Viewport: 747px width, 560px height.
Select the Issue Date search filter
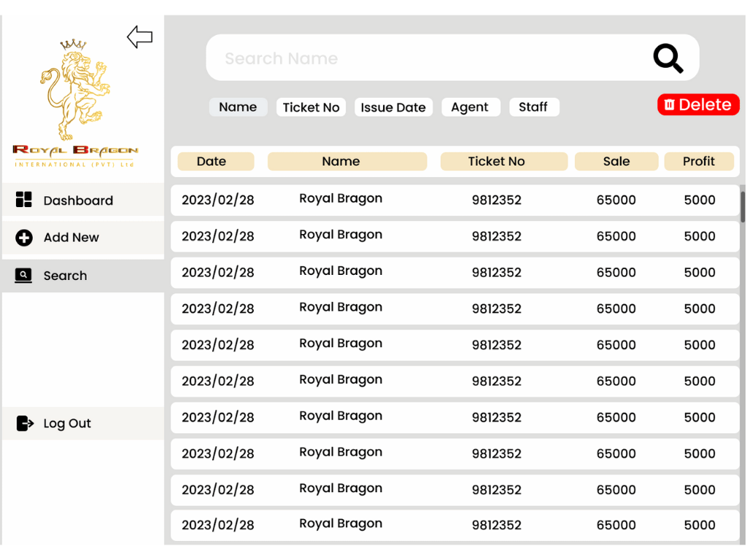click(393, 107)
